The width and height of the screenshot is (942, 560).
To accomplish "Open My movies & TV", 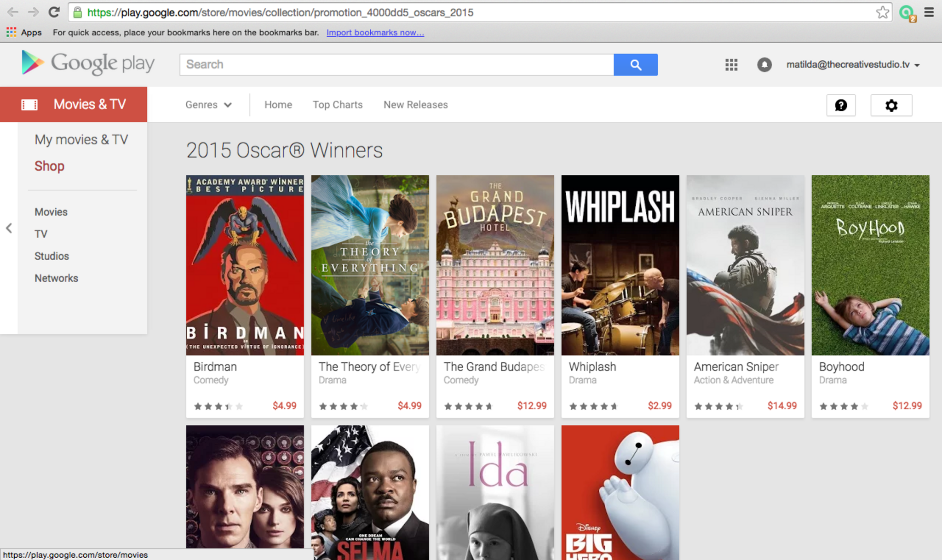I will [x=81, y=139].
